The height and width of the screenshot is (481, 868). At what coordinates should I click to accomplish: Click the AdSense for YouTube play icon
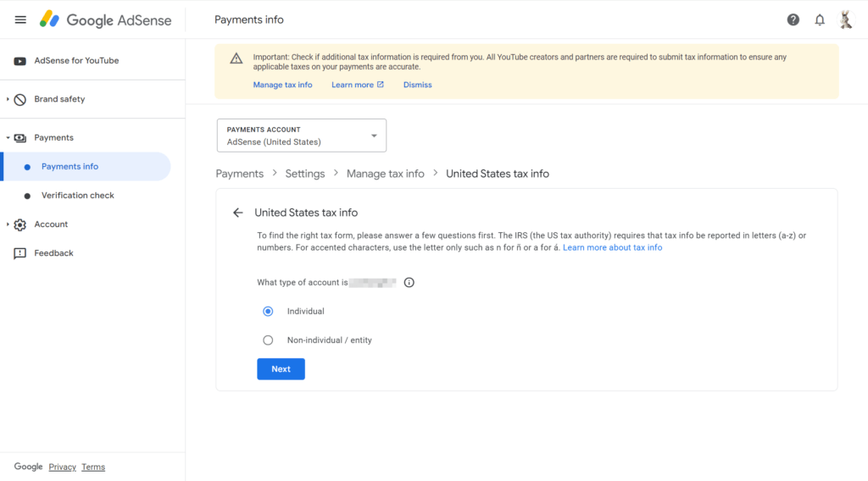point(20,61)
